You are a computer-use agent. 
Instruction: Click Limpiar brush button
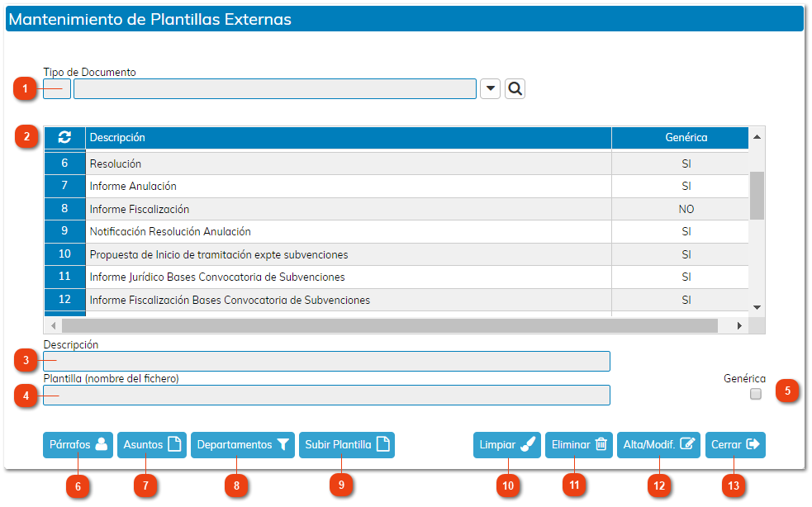pyautogui.click(x=506, y=444)
